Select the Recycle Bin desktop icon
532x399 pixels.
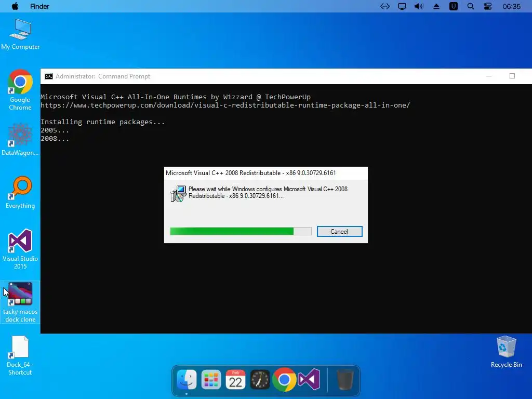pos(506,352)
